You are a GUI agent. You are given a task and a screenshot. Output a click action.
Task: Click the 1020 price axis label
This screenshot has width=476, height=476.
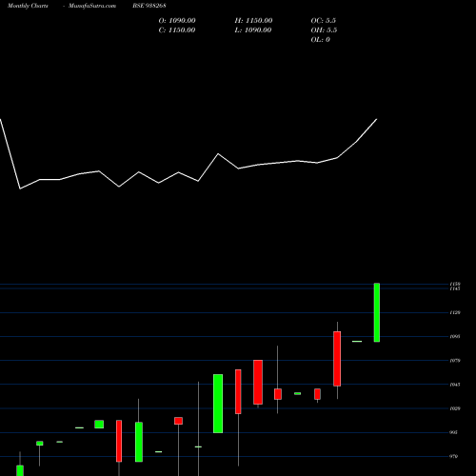point(455,408)
